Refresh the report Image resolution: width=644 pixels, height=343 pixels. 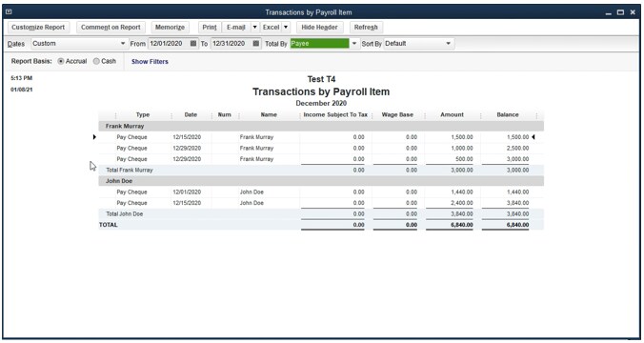tap(366, 27)
